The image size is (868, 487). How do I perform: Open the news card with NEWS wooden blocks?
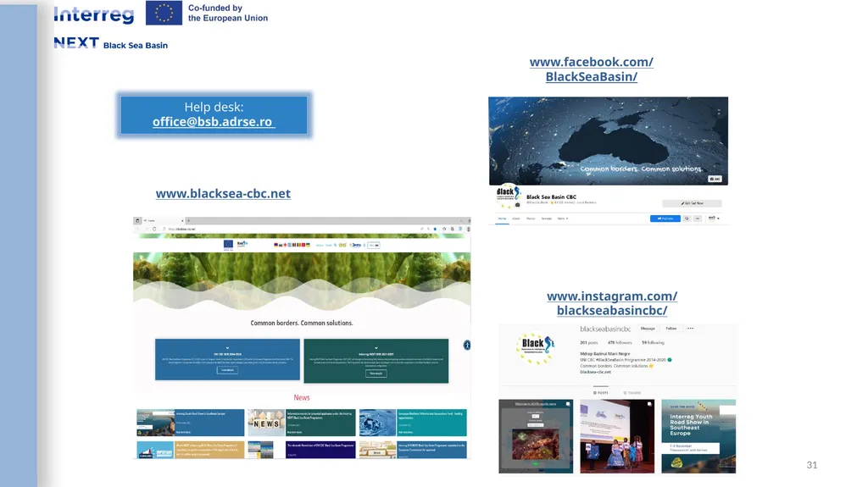[302, 423]
